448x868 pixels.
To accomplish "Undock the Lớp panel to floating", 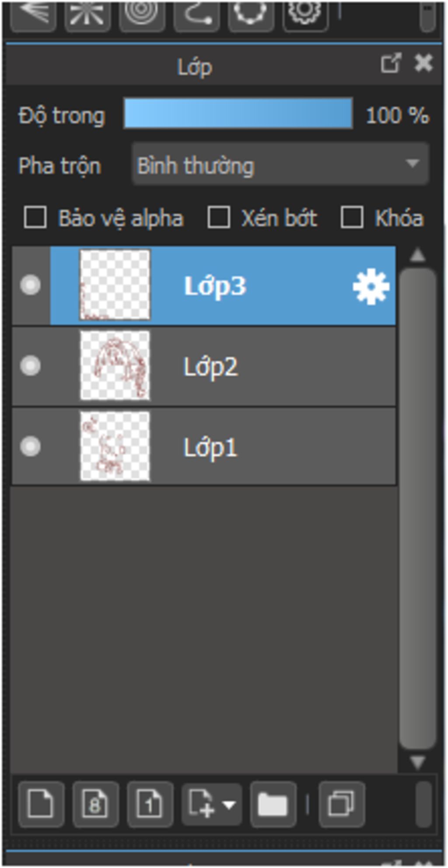I will tap(390, 63).
